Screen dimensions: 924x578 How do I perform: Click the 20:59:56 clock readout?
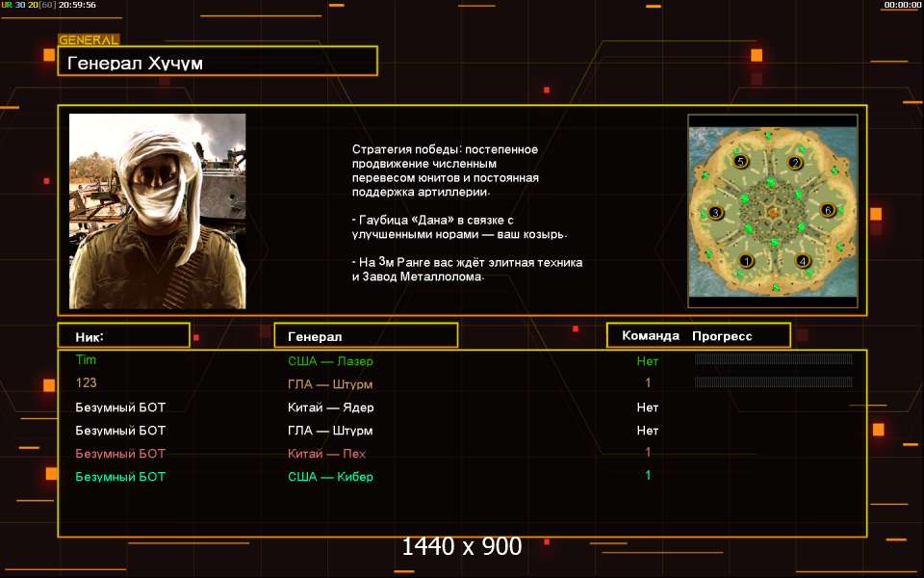pyautogui.click(x=77, y=5)
